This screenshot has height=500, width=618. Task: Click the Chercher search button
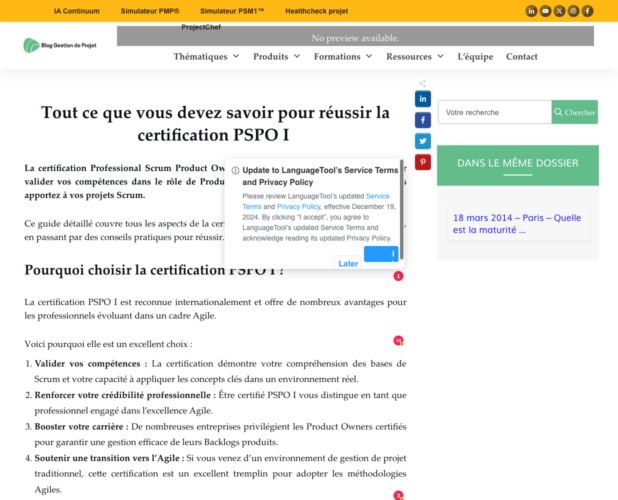(x=575, y=112)
